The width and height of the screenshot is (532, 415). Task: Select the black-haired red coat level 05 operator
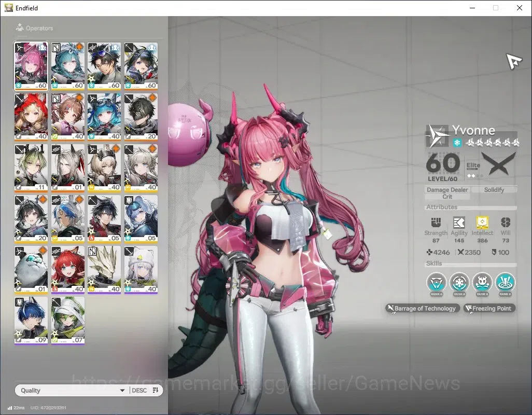104,219
